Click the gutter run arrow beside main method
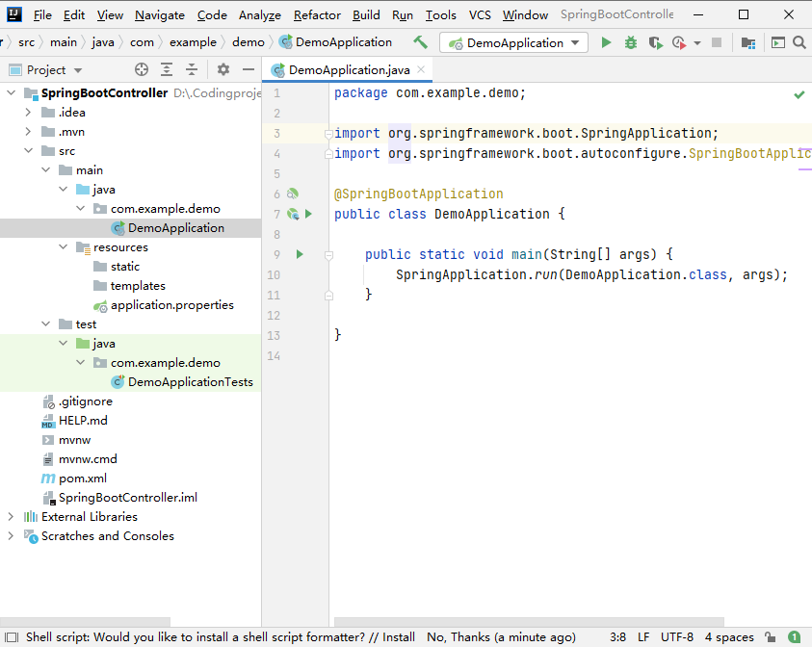 pos(300,254)
